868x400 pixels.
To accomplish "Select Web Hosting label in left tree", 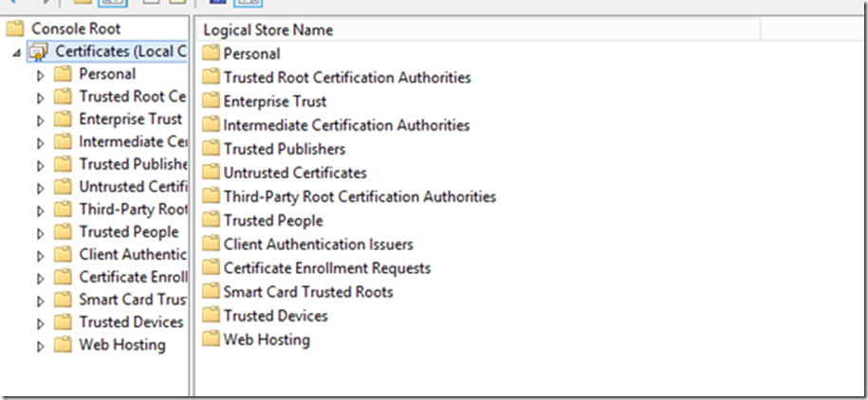I will (122, 345).
